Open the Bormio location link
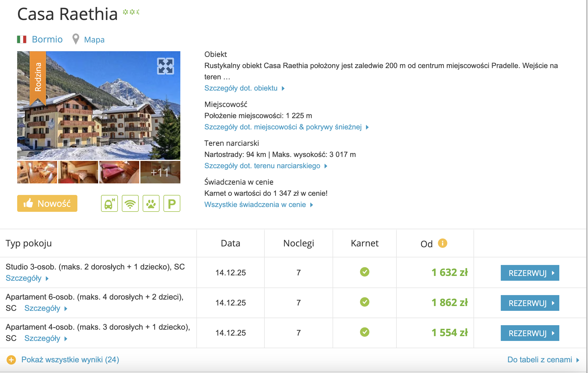 (47, 39)
